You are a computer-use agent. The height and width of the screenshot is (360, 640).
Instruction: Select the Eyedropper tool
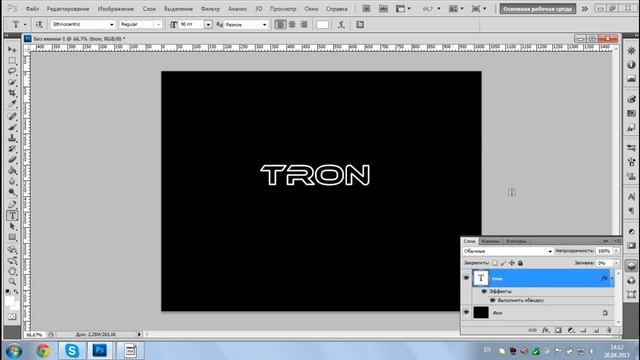coord(12,104)
